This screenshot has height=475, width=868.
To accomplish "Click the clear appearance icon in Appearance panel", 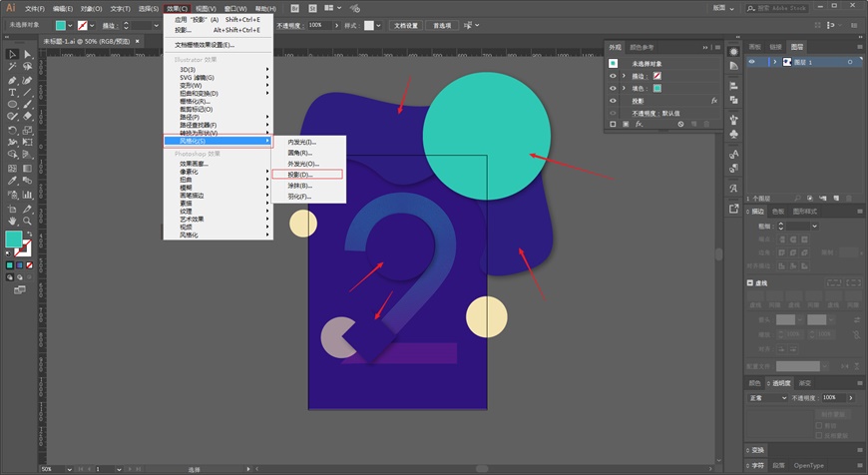I will point(680,124).
